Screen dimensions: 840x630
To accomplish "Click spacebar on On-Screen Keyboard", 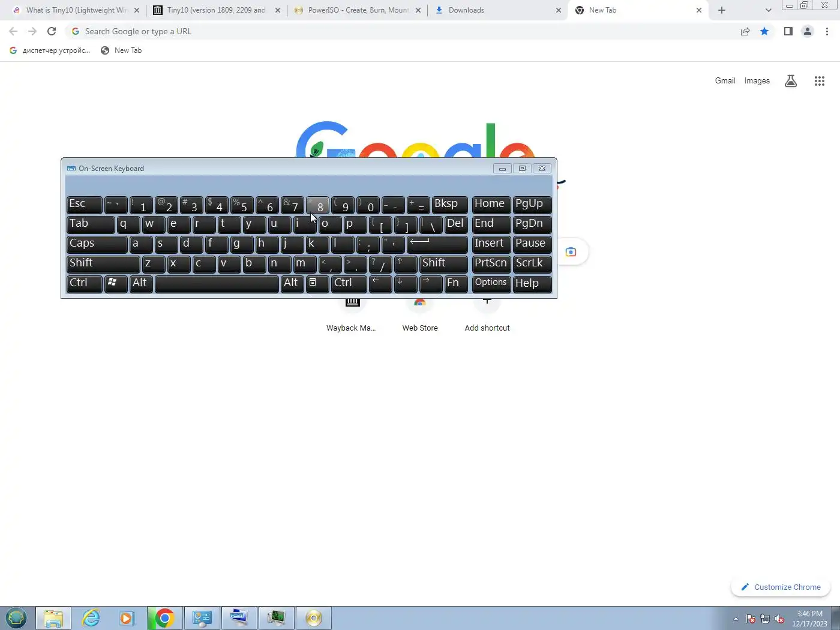I will [x=217, y=284].
